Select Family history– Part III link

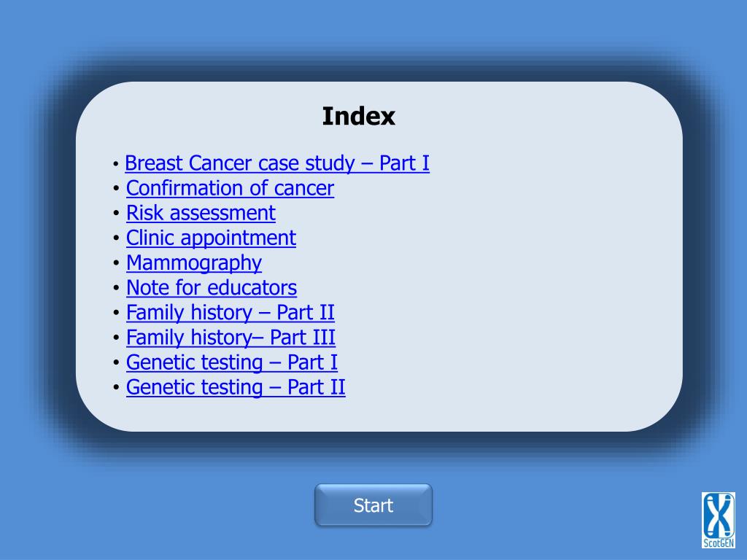tap(231, 337)
